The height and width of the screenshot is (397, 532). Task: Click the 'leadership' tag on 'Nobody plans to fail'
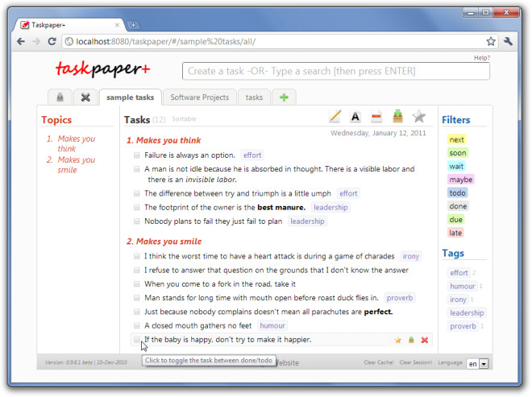(x=307, y=221)
